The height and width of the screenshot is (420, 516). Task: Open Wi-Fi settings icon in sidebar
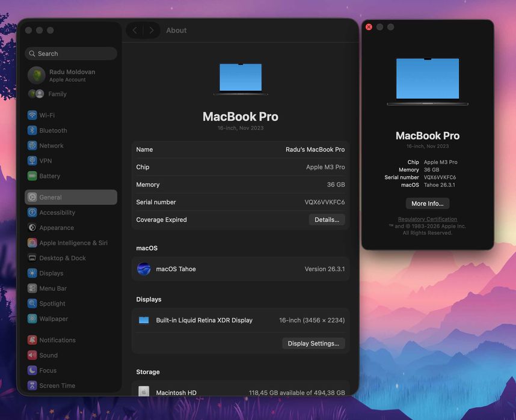[x=32, y=115]
